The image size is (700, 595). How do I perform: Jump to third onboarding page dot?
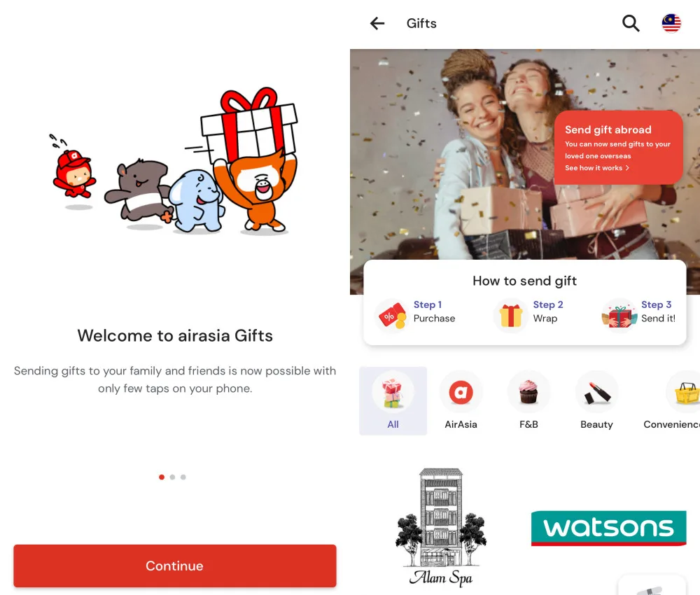pos(183,477)
